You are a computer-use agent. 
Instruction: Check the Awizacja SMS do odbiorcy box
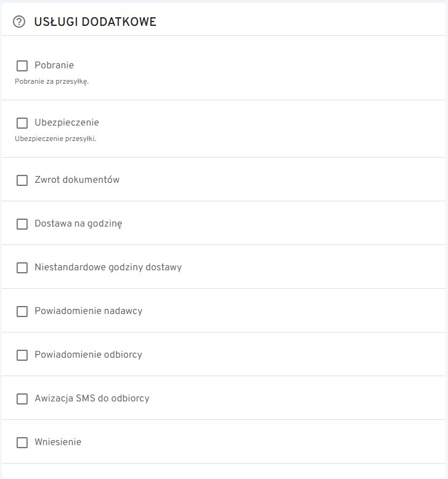click(x=22, y=399)
